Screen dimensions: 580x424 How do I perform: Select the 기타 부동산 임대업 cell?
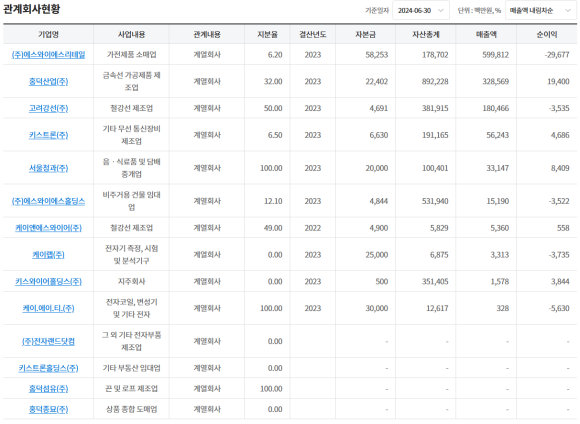click(131, 368)
